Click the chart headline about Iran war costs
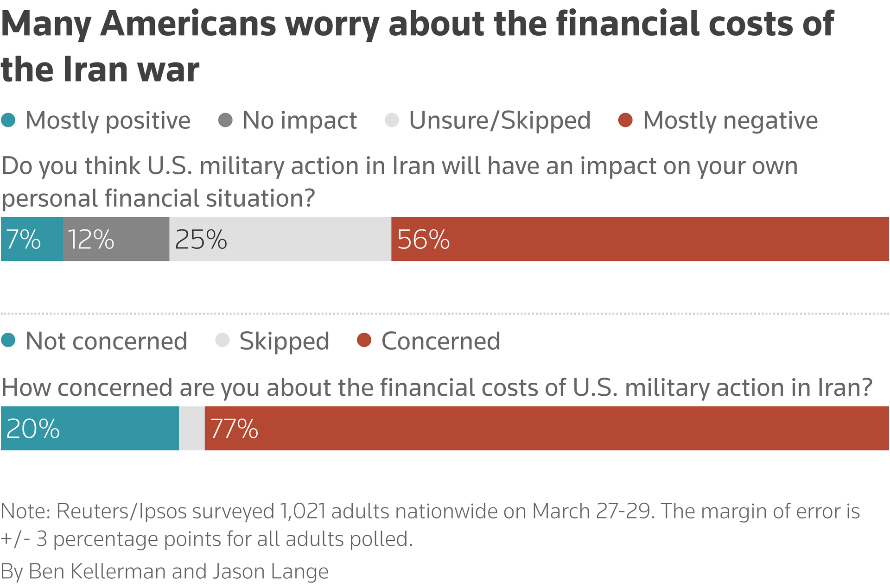890x588 pixels. click(417, 46)
